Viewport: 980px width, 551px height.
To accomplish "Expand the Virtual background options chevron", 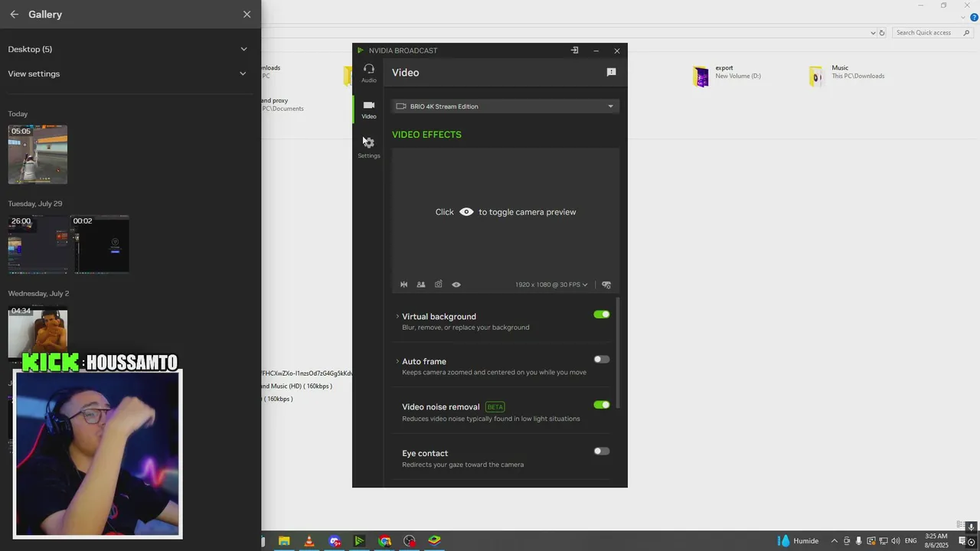I will point(397,316).
